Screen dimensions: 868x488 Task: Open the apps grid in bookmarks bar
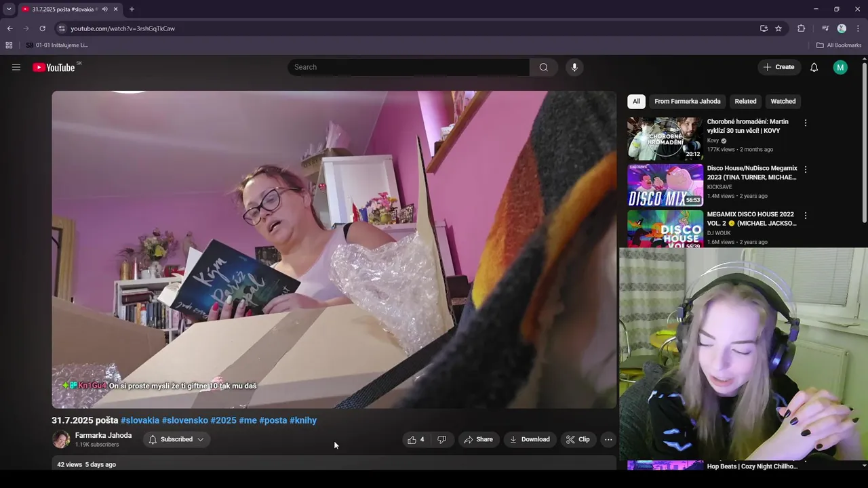[x=9, y=45]
